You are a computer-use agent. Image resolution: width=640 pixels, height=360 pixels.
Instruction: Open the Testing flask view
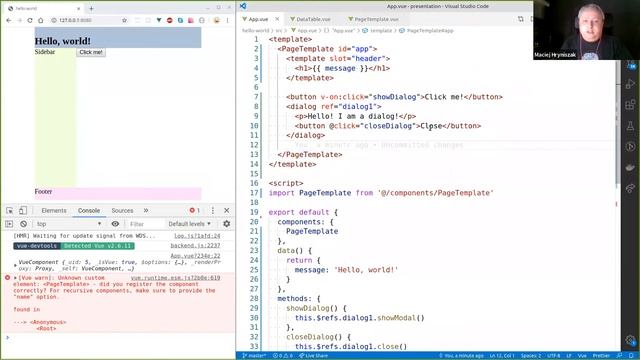631,126
